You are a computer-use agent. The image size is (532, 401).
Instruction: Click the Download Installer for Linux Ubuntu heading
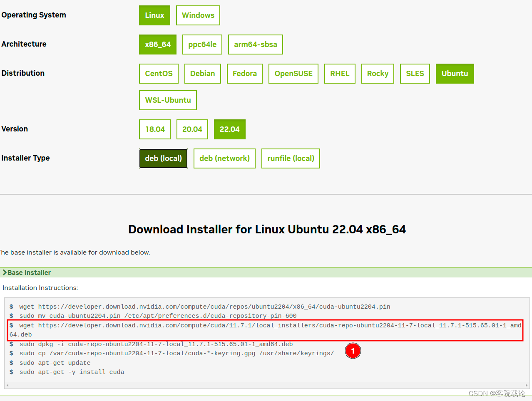tap(267, 229)
